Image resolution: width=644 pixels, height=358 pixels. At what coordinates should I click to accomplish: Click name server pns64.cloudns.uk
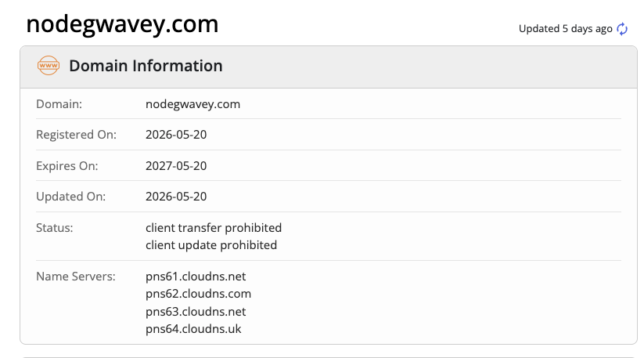coord(193,329)
